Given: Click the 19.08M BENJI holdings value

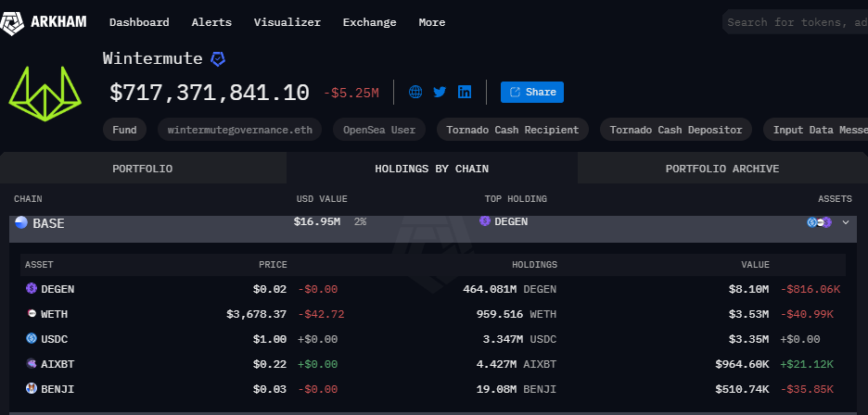Looking at the screenshot, I should [517, 389].
